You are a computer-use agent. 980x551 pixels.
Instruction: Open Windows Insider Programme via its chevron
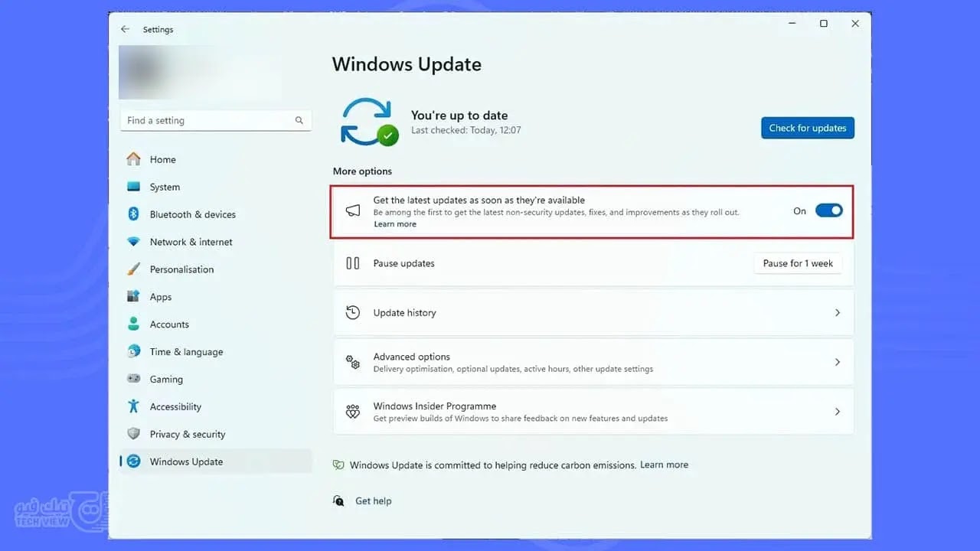(x=838, y=412)
